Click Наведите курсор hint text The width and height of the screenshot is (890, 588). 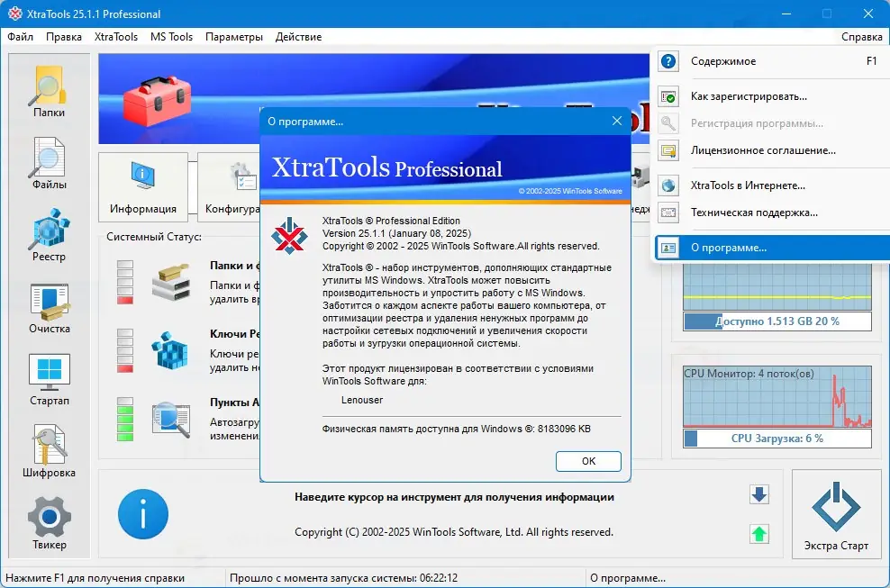click(454, 497)
